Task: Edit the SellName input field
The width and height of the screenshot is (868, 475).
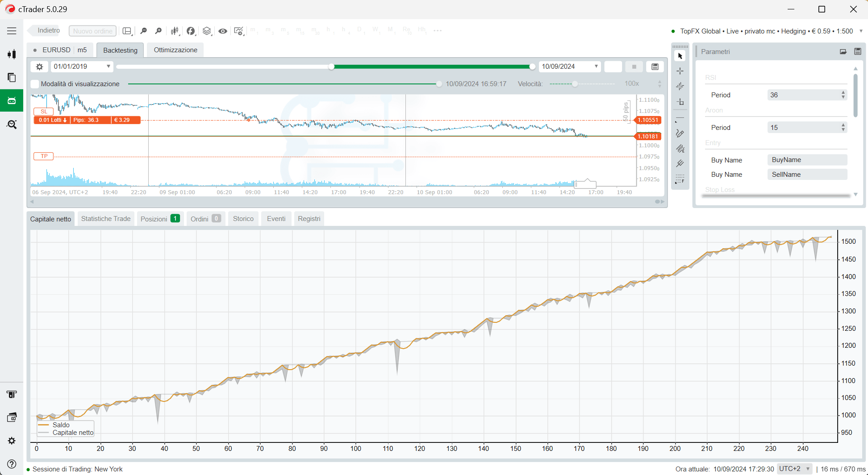Action: click(807, 175)
